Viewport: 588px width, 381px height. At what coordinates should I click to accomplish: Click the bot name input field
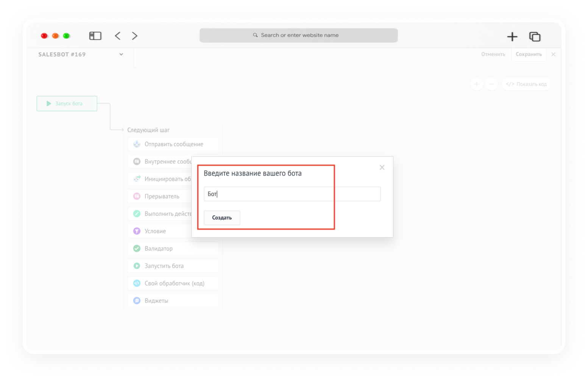292,194
